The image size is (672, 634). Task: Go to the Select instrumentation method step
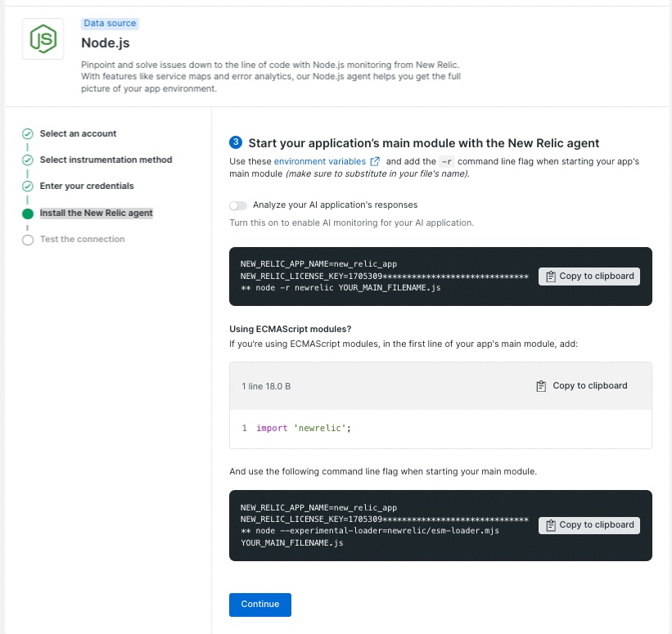click(x=106, y=160)
